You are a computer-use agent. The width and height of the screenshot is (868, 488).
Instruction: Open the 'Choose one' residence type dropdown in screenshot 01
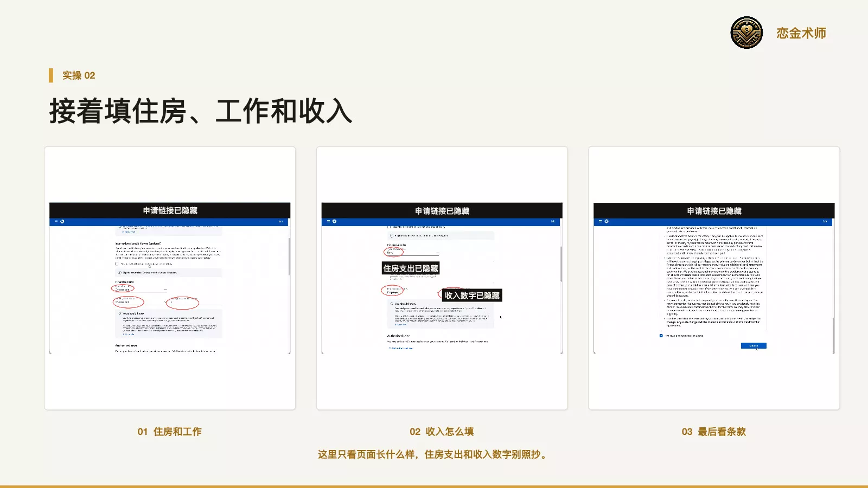[141, 289]
